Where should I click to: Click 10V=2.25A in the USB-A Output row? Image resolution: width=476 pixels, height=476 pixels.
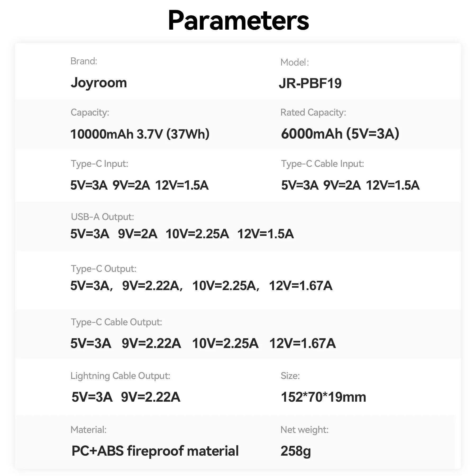click(197, 234)
